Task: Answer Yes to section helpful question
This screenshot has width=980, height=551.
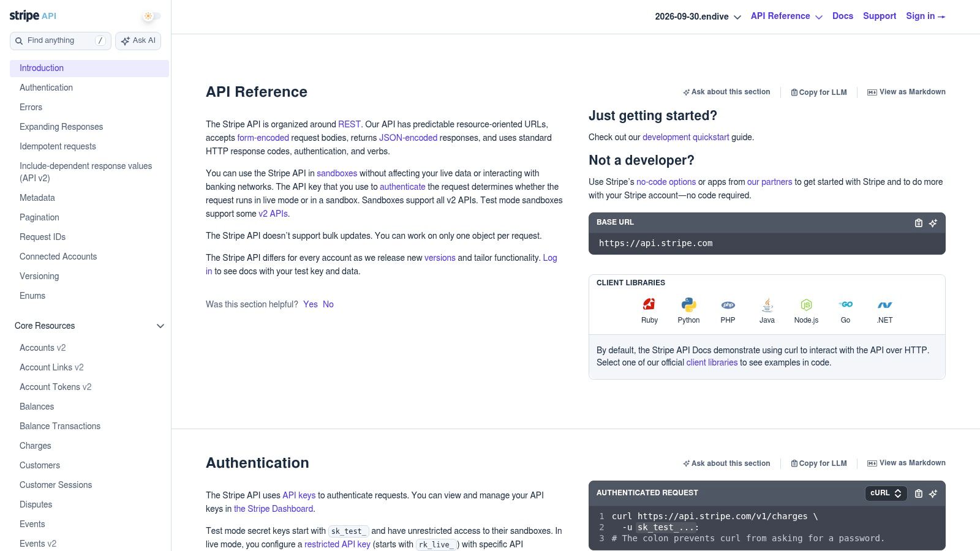Action: click(311, 304)
